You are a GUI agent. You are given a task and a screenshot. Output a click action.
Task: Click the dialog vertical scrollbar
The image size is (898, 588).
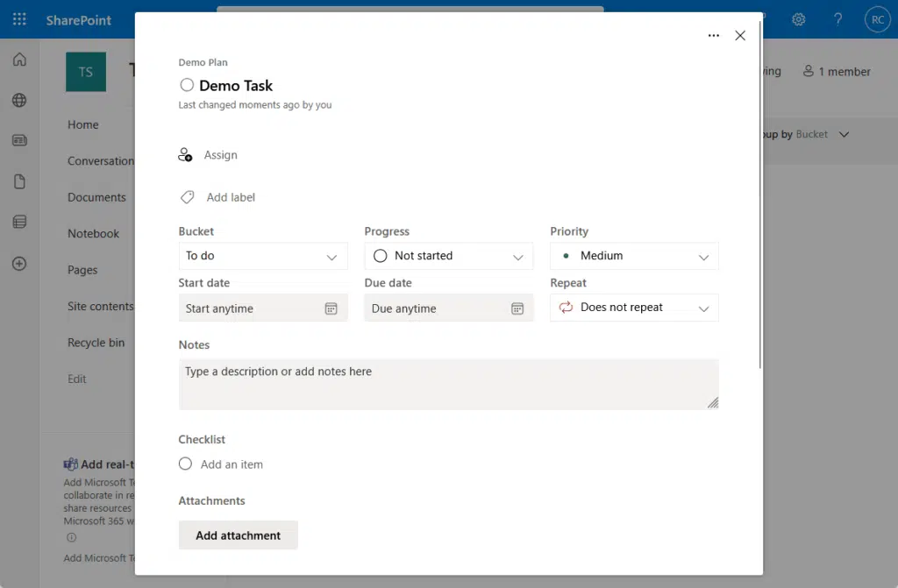click(760, 195)
